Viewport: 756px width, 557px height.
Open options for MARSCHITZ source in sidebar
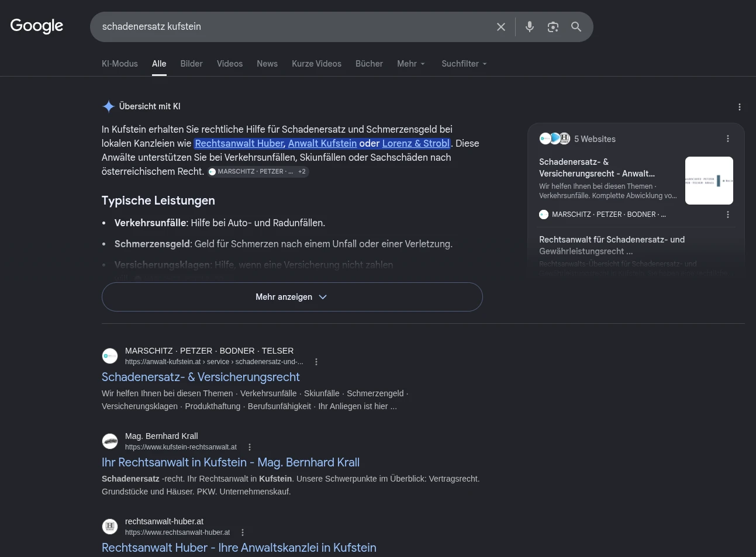(728, 215)
